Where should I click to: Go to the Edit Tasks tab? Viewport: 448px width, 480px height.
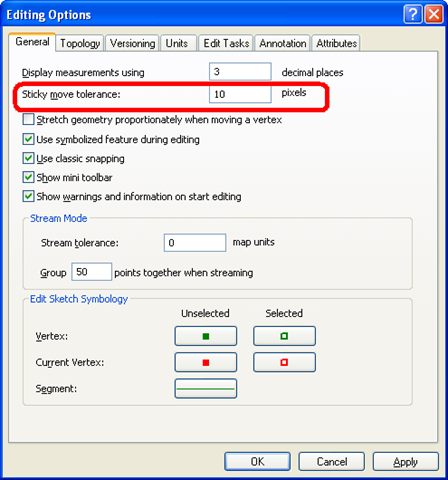pyautogui.click(x=226, y=43)
